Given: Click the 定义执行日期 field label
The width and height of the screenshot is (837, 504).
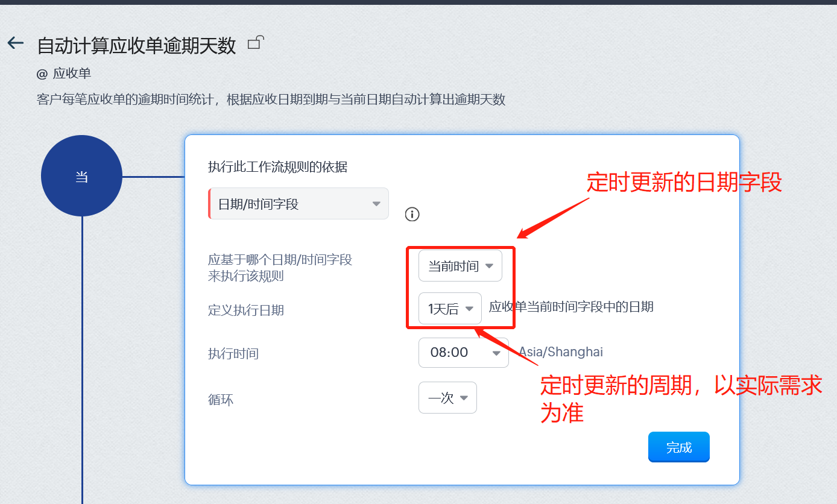Looking at the screenshot, I should [246, 310].
